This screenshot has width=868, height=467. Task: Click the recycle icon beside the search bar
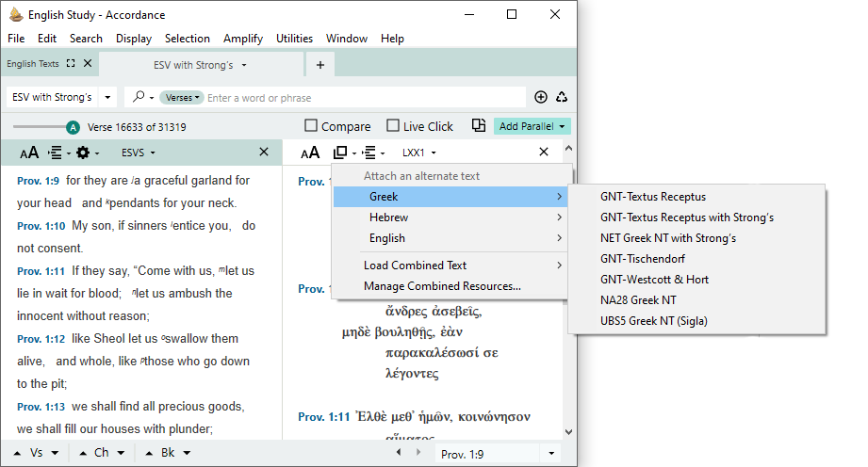point(562,97)
